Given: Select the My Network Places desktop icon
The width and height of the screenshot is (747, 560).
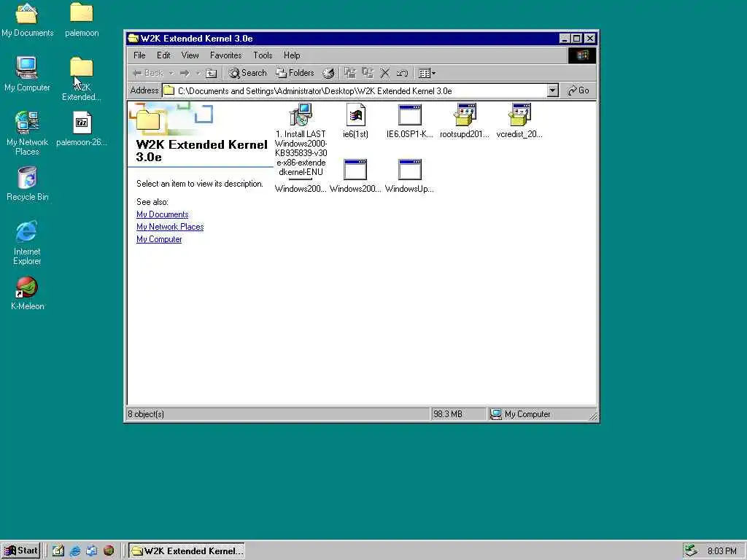Looking at the screenshot, I should coord(27,133).
